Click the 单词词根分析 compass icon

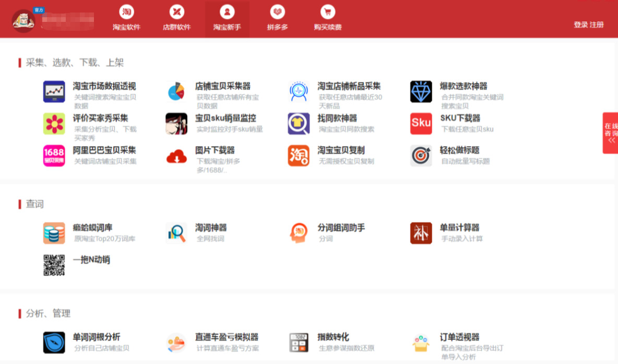coord(54,342)
